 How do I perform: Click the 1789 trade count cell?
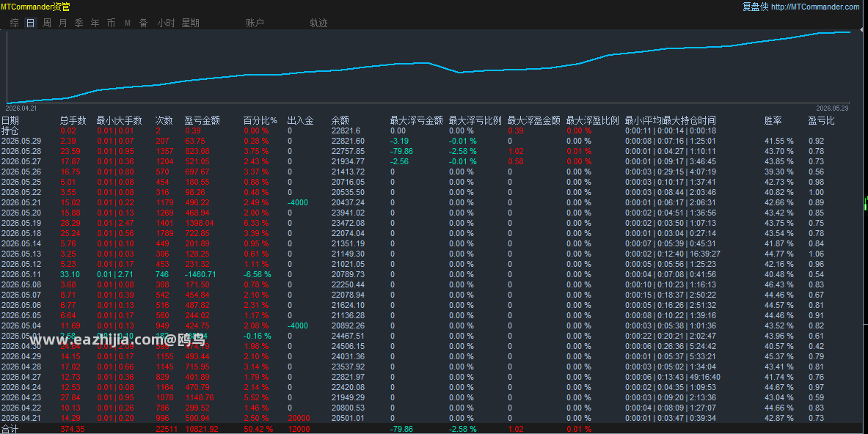coord(164,233)
